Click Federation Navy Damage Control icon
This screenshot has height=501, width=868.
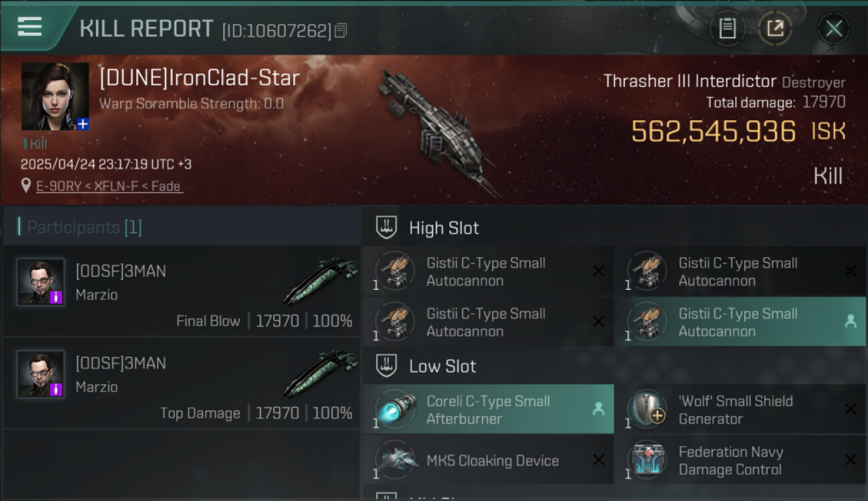coord(648,460)
